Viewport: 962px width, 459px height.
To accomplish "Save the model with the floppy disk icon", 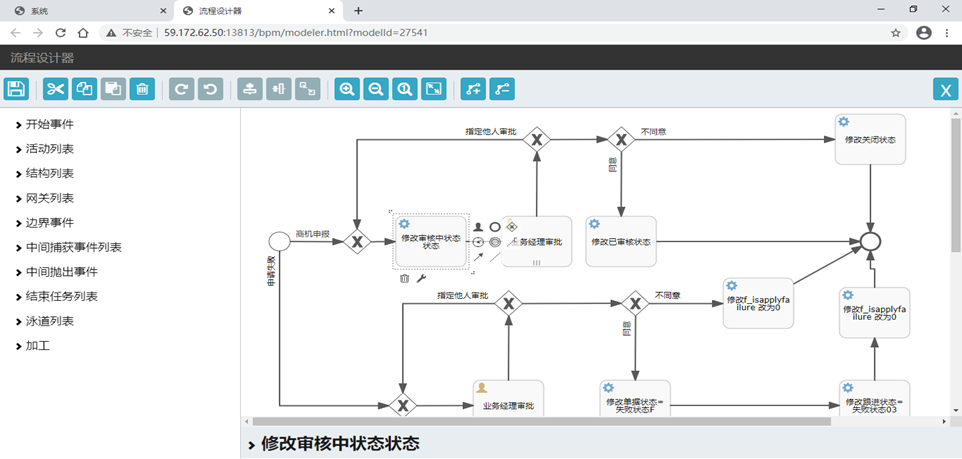I will point(17,89).
